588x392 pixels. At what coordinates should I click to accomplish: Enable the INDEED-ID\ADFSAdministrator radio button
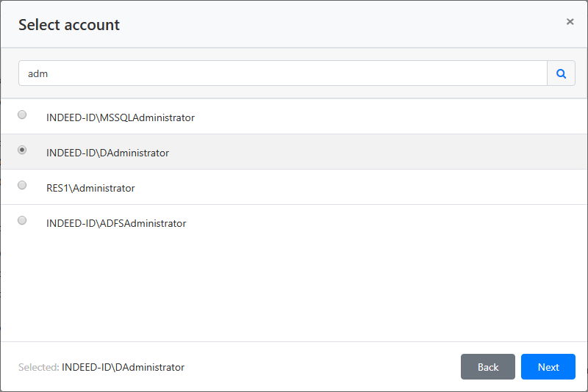(22, 220)
